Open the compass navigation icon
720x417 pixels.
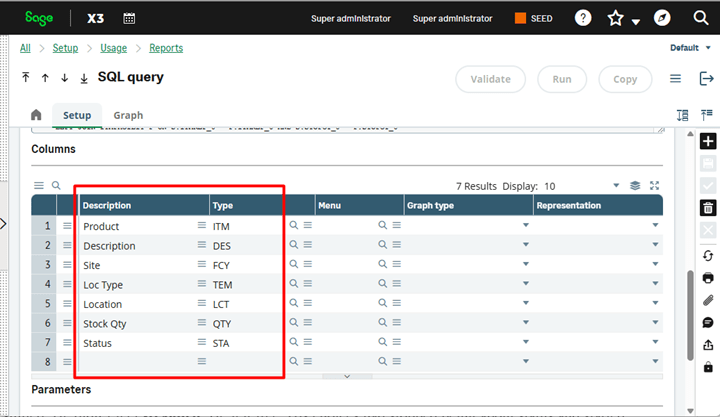pos(661,18)
